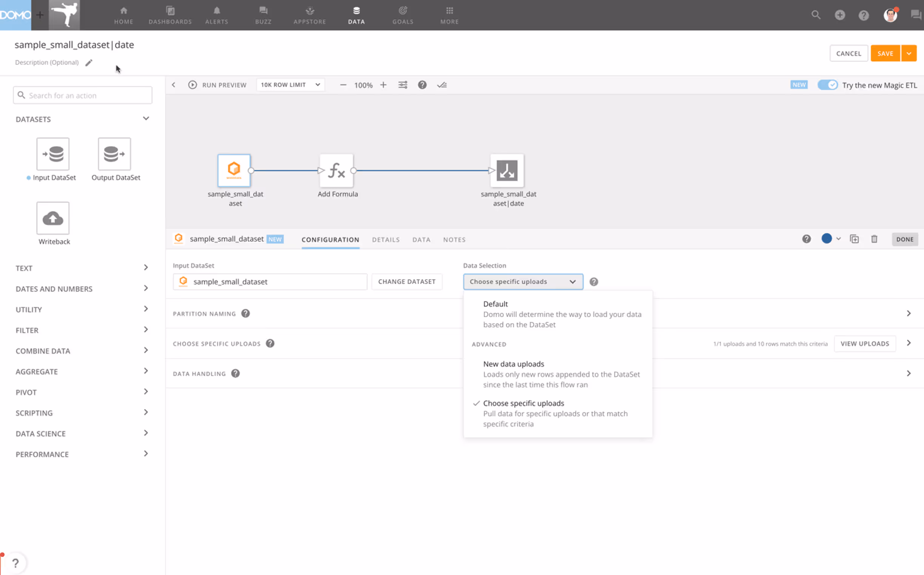Select the Output DataSet action icon

[x=114, y=154]
